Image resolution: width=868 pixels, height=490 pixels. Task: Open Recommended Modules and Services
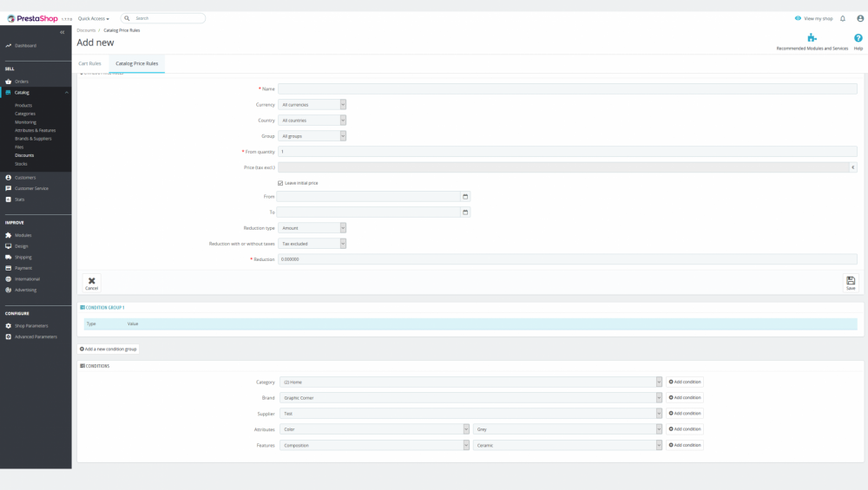(x=812, y=42)
